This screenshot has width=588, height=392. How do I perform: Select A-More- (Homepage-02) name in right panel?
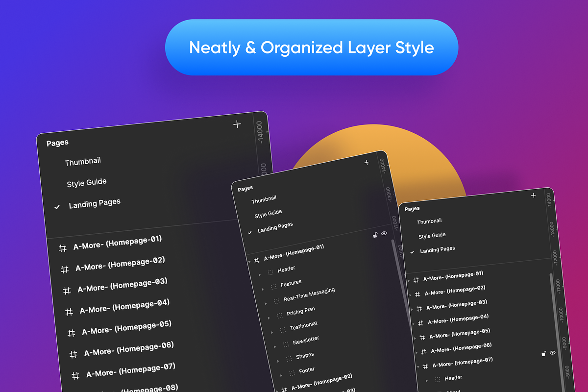(455, 291)
